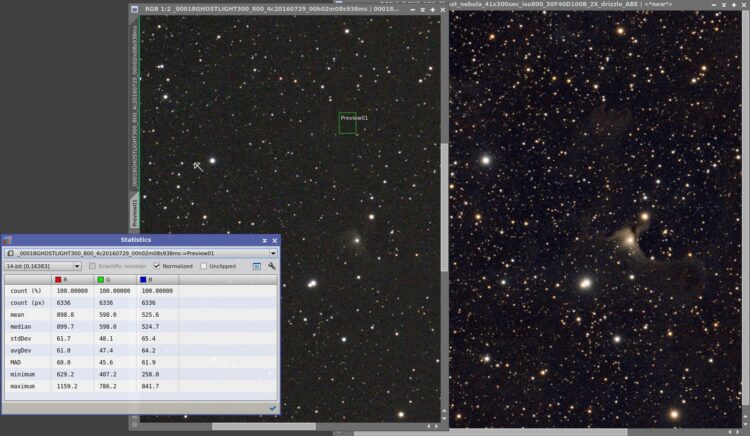Enable the Scientific notation checkbox

point(92,266)
